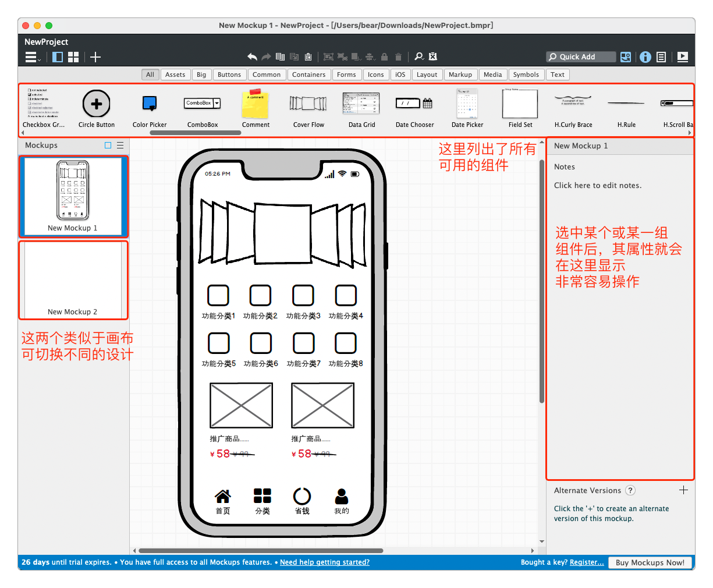Viewport: 713px width, 588px height.
Task: Toggle markup visibility icon in toolbar
Action: tap(432, 56)
